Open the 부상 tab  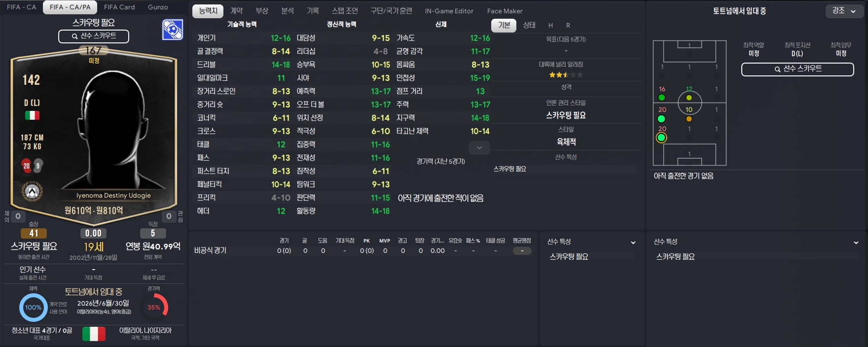pos(262,11)
